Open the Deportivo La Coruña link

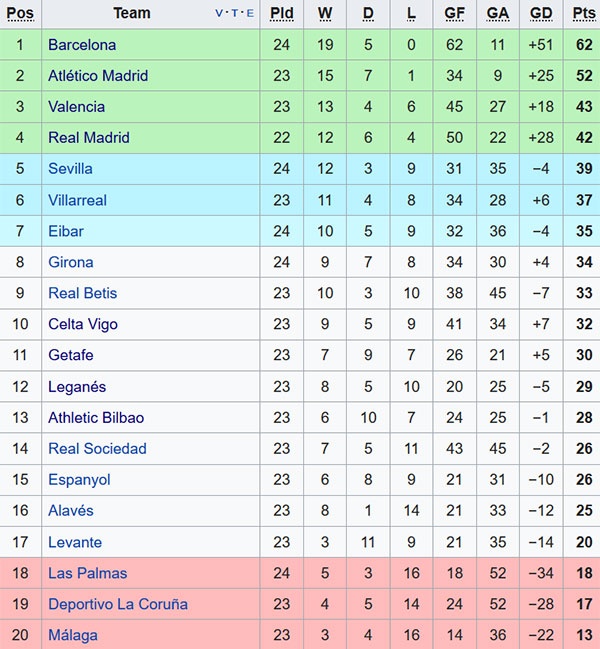point(118,604)
